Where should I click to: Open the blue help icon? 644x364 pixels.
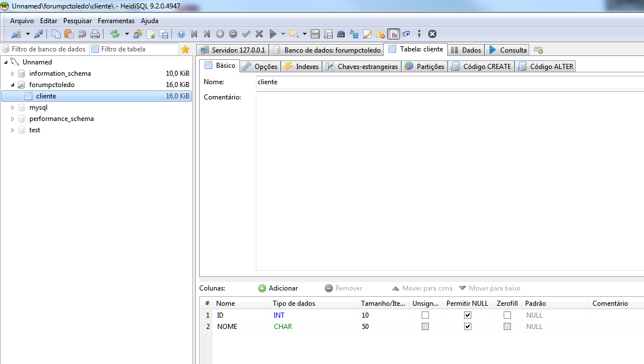(x=181, y=34)
